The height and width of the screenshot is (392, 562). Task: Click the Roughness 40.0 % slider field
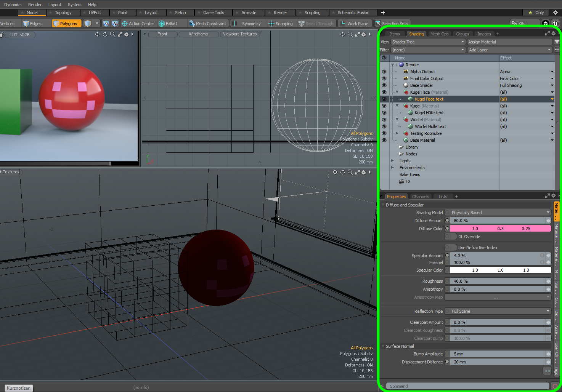click(498, 281)
